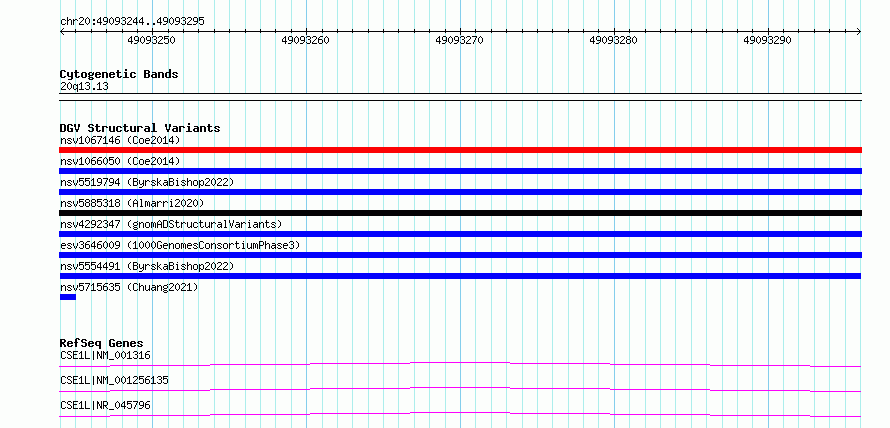Click the blue esv3646009 variant bar
This screenshot has width=890, height=428.
(x=460, y=255)
